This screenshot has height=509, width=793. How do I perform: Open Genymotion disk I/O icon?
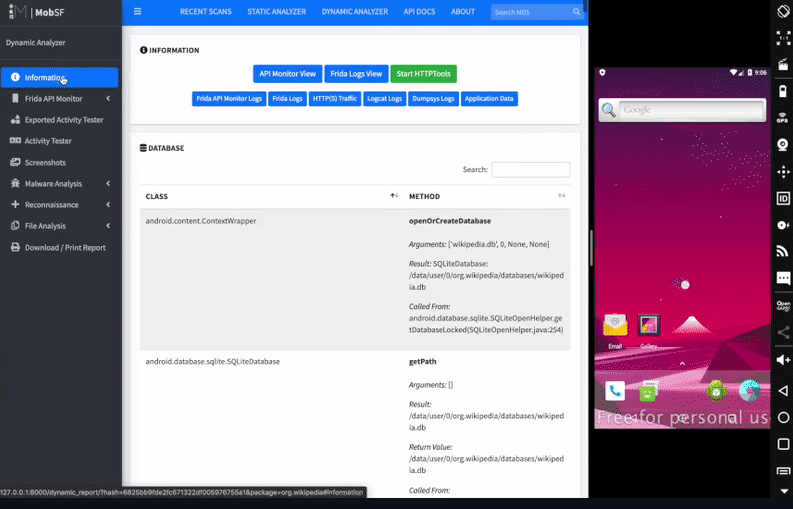click(x=783, y=225)
